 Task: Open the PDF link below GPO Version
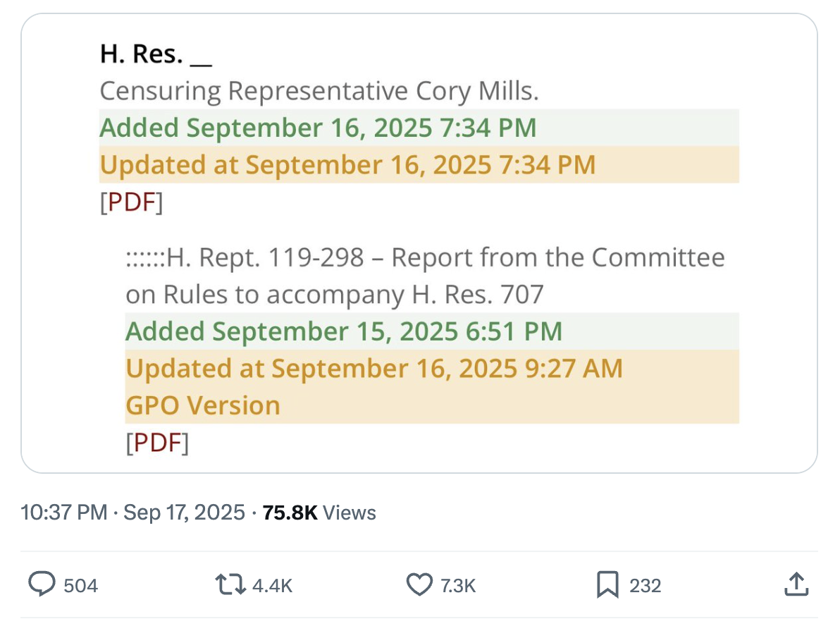coord(157,442)
